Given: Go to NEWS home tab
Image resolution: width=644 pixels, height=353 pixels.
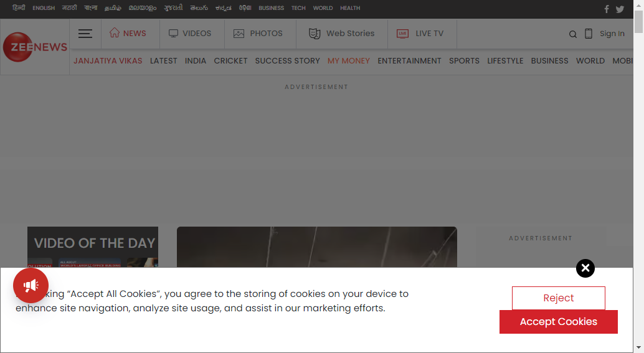Looking at the screenshot, I should point(128,33).
